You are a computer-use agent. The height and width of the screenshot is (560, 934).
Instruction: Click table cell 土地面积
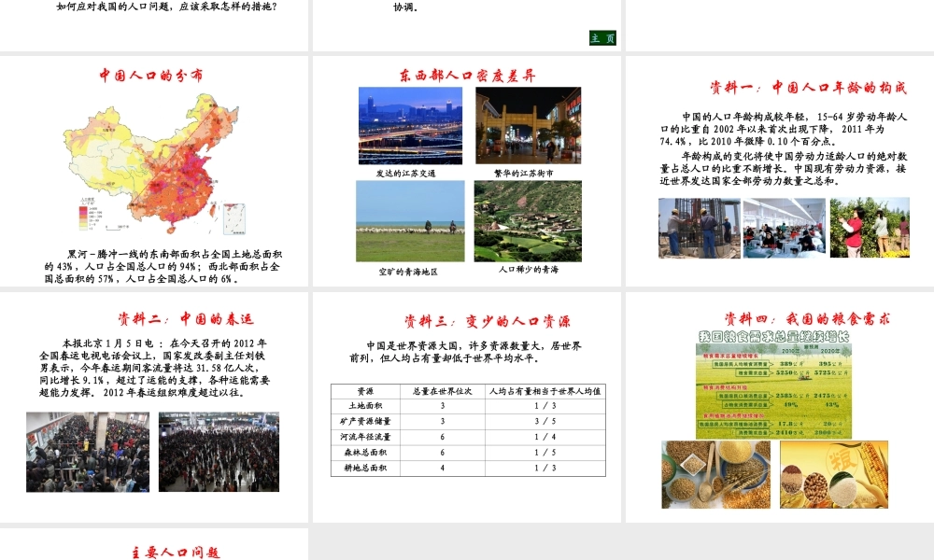click(366, 406)
